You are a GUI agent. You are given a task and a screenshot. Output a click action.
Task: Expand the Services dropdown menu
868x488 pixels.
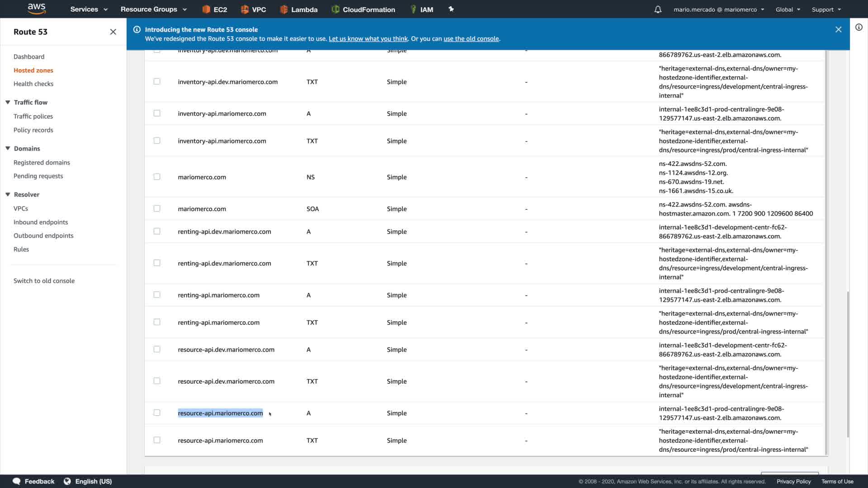89,9
